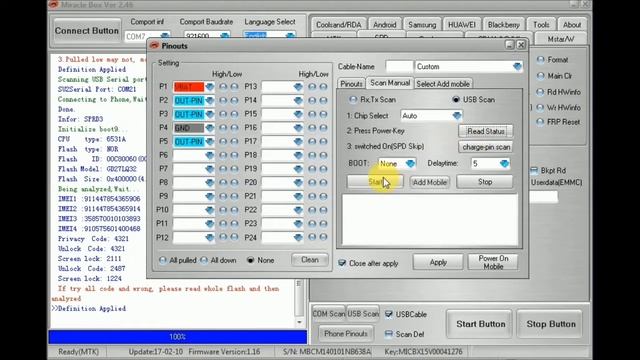This screenshot has width=640, height=360.
Task: Click the Clean button
Action: [310, 260]
